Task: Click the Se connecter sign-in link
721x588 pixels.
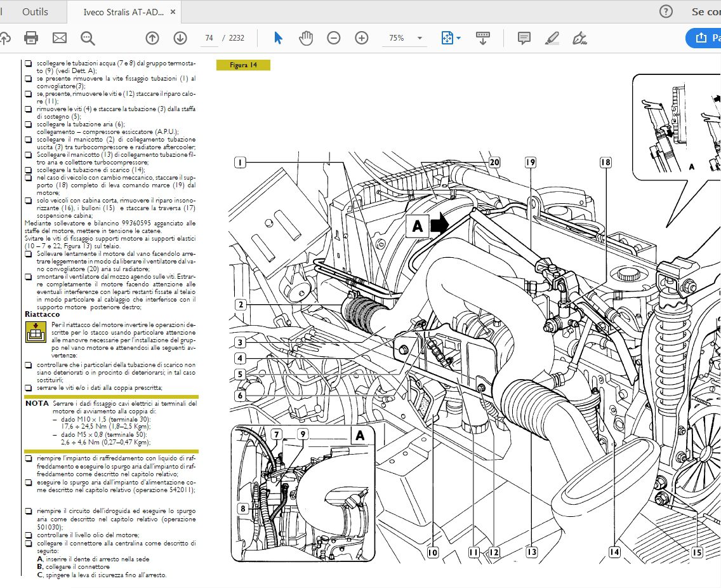Action: [706, 12]
